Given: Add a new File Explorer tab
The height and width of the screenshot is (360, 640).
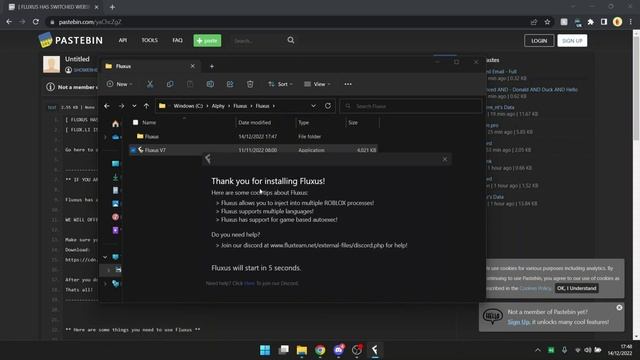Looking at the screenshot, I should tap(212, 66).
